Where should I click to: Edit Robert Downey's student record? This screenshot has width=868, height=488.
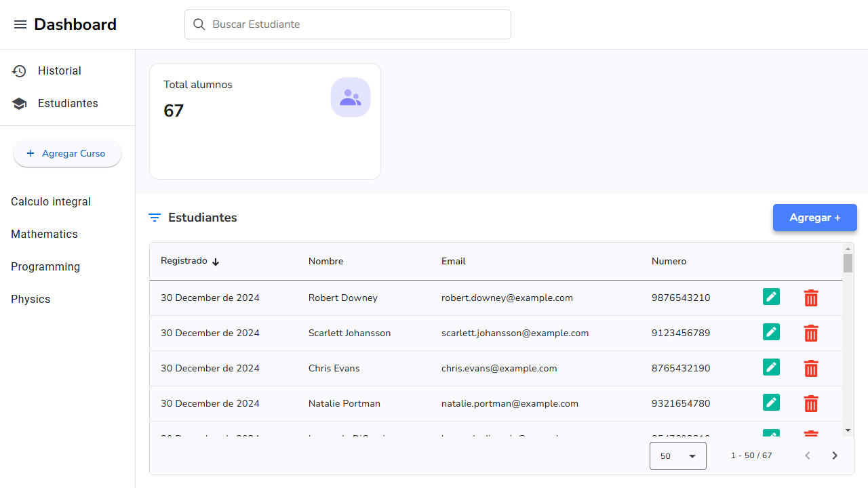click(771, 297)
